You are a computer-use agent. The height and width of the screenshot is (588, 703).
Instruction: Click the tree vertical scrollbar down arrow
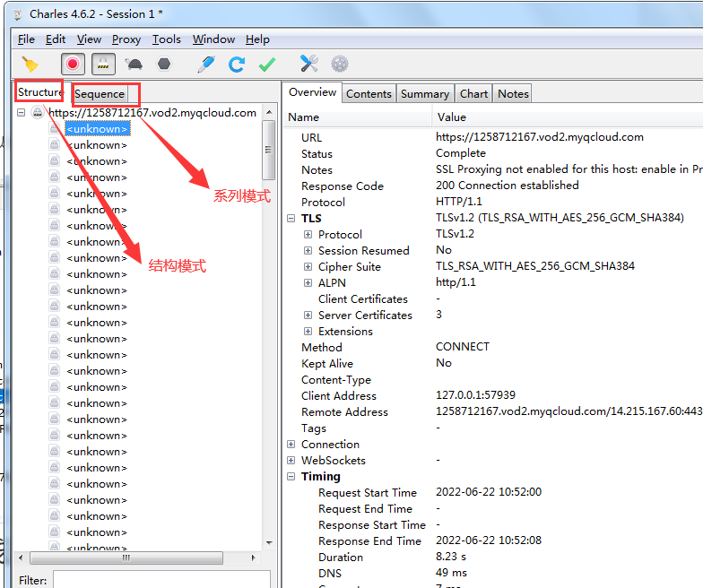click(269, 542)
